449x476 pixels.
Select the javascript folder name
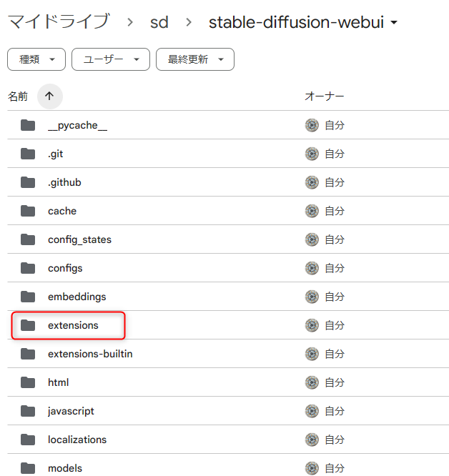coord(71,411)
